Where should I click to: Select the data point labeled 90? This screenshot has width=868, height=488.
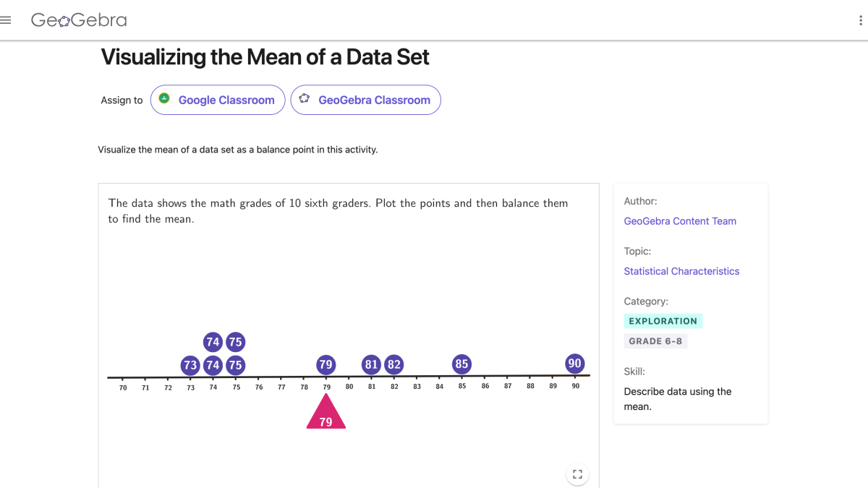coord(574,364)
